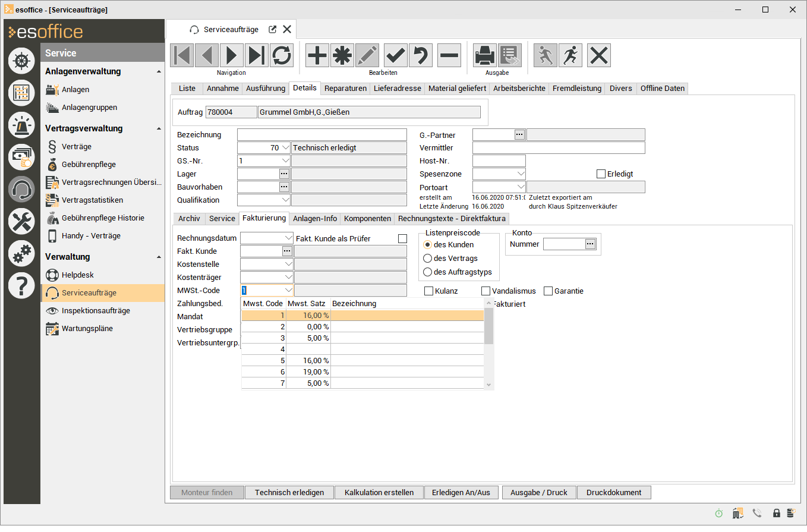The width and height of the screenshot is (807, 532).
Task: Click the printer icon in Ausgabe
Action: [485, 55]
